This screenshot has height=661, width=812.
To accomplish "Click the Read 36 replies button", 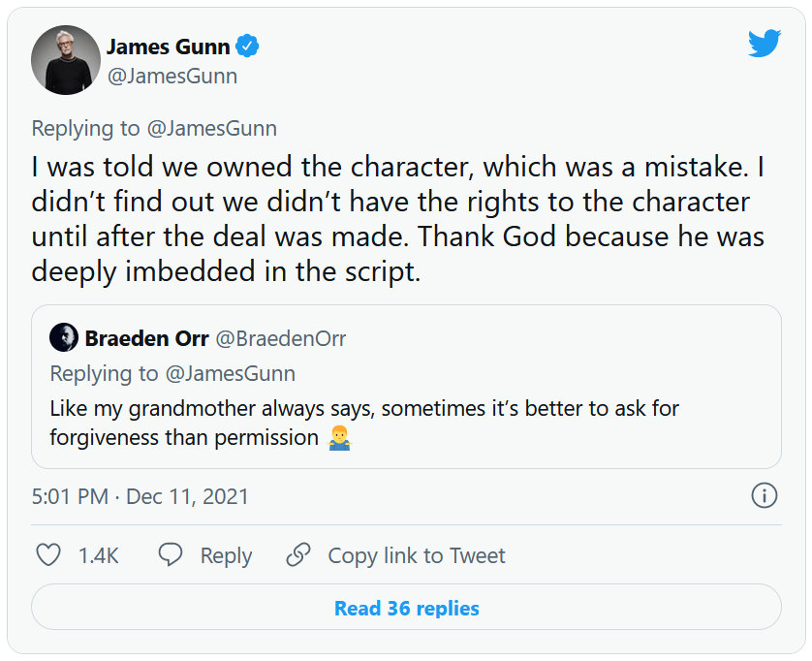I will click(406, 609).
